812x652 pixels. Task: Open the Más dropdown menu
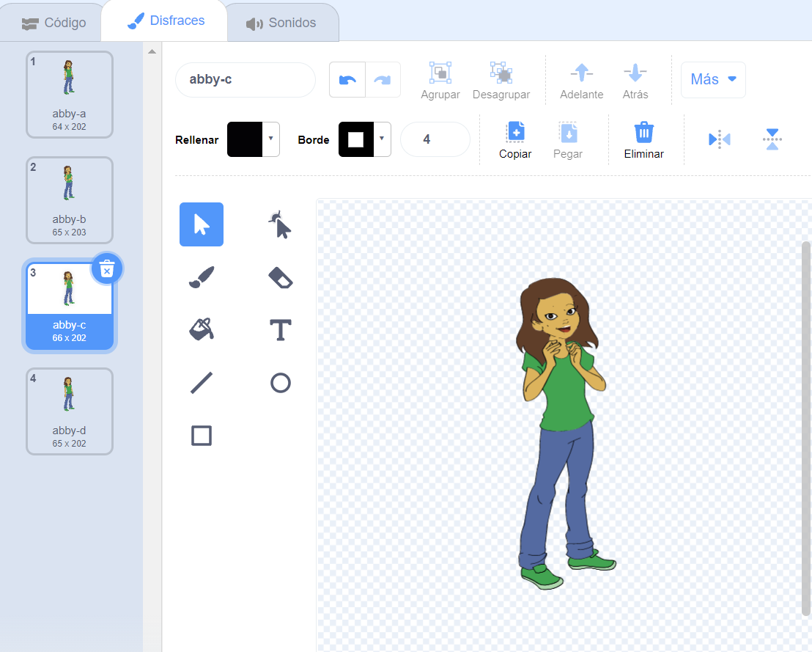point(713,79)
